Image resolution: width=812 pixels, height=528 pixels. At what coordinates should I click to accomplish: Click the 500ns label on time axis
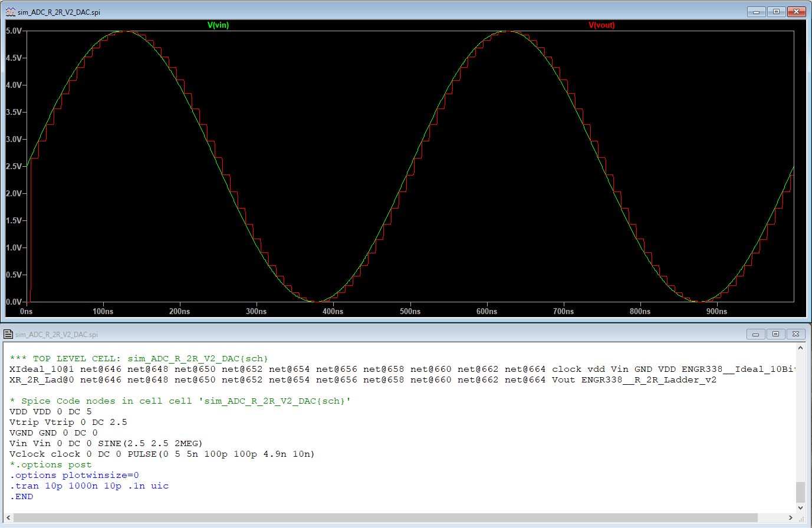[x=410, y=311]
